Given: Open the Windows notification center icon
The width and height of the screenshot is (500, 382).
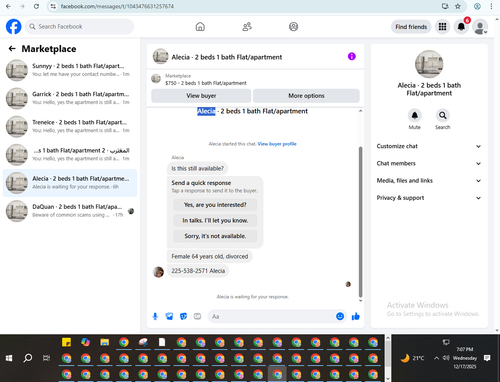Looking at the screenshot, I should point(487,358).
